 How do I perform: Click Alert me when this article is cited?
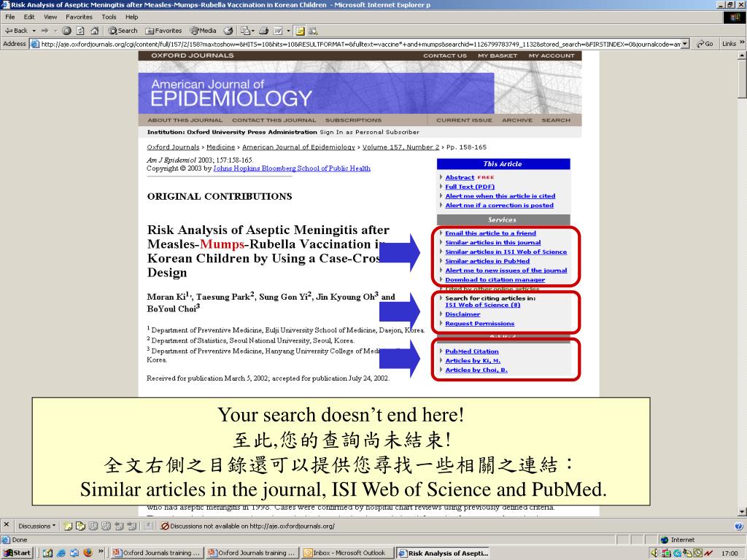click(500, 195)
